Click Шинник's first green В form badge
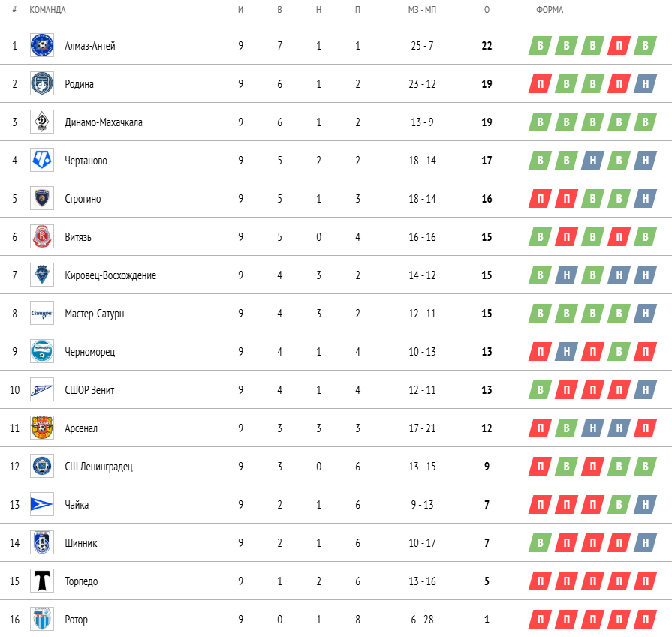 coord(540,543)
